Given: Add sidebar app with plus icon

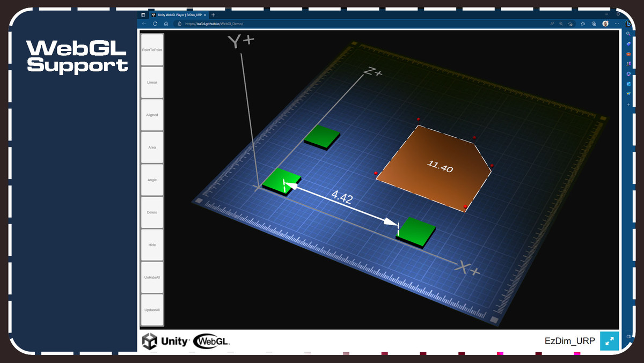Looking at the screenshot, I should (629, 105).
